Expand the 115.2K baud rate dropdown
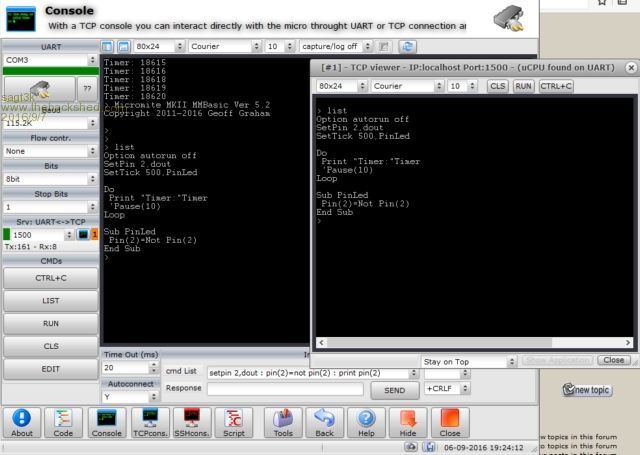 point(49,122)
